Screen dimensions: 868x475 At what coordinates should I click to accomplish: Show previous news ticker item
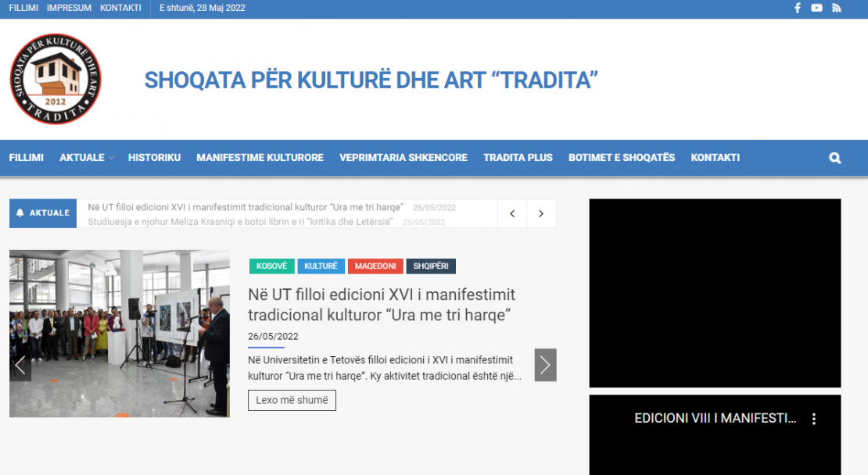click(512, 213)
